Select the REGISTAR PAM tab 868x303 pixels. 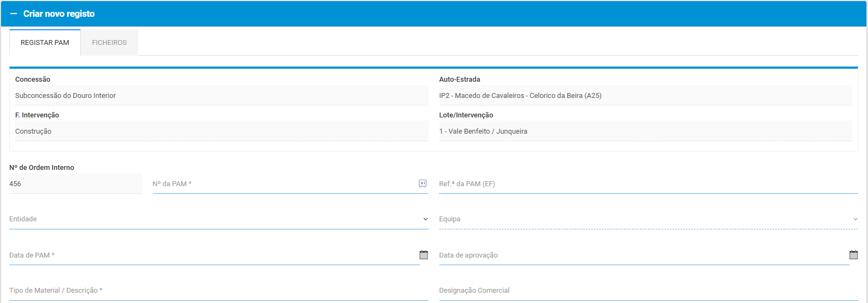tap(45, 43)
